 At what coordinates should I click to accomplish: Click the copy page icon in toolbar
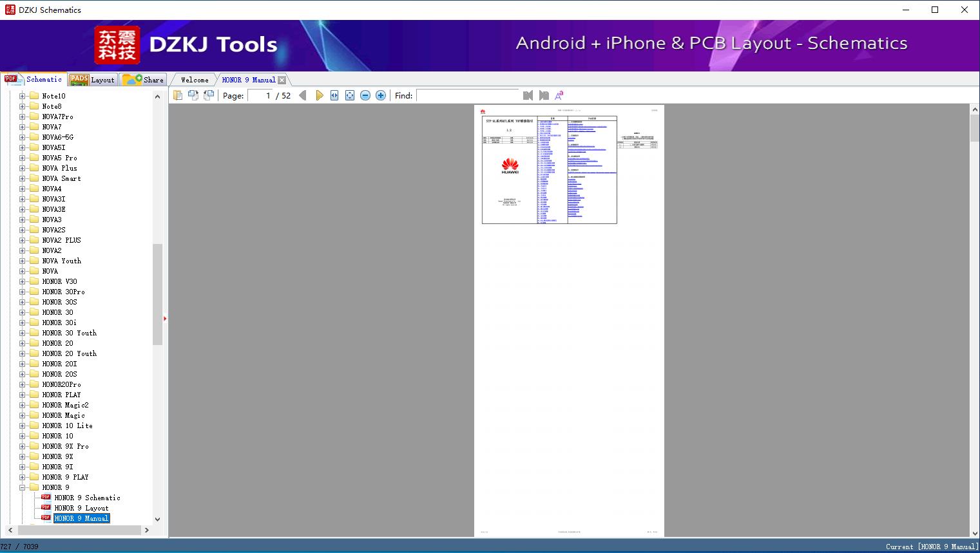coord(178,95)
